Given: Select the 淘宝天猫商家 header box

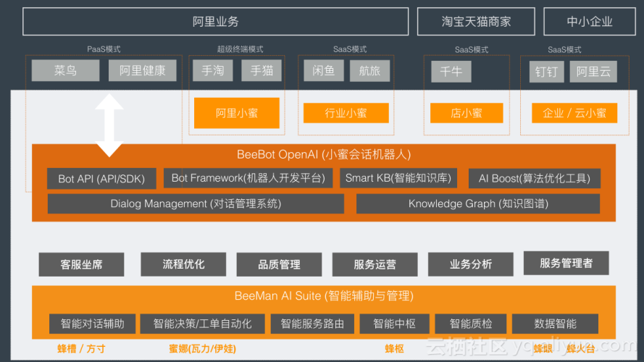Looking at the screenshot, I should (x=476, y=21).
